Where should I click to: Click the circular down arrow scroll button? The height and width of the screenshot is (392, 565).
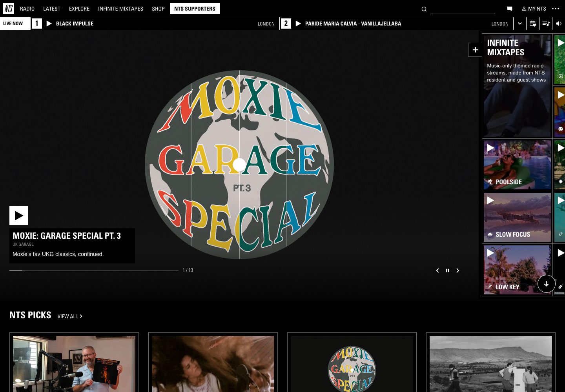pyautogui.click(x=546, y=284)
